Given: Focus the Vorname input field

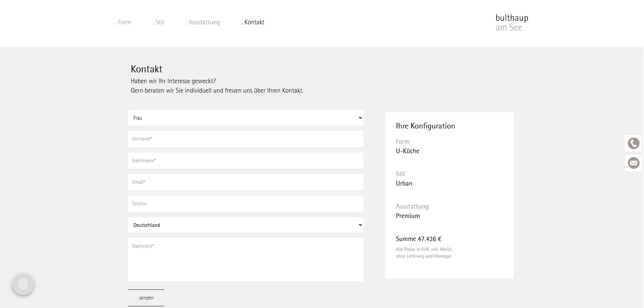Looking at the screenshot, I should (x=245, y=139).
